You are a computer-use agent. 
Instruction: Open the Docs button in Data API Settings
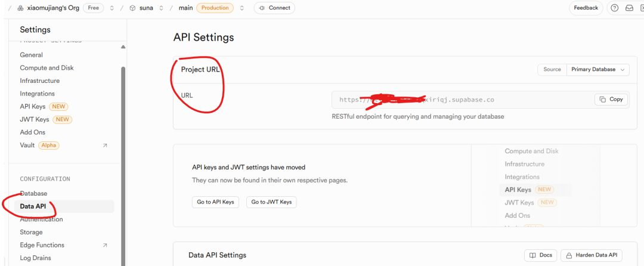click(540, 255)
